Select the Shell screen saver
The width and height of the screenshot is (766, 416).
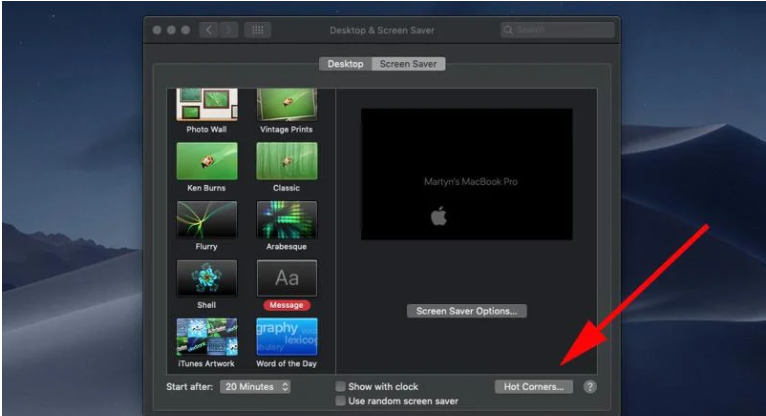(207, 278)
